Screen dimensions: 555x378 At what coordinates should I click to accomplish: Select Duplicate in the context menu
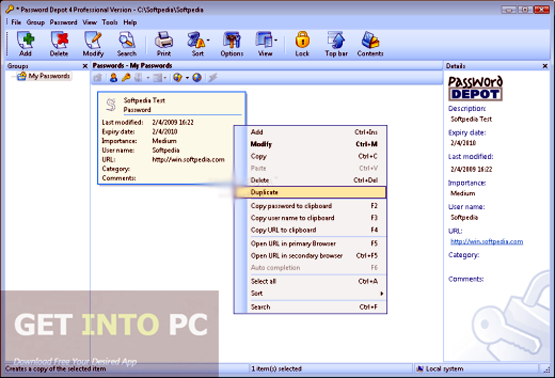coord(310,192)
